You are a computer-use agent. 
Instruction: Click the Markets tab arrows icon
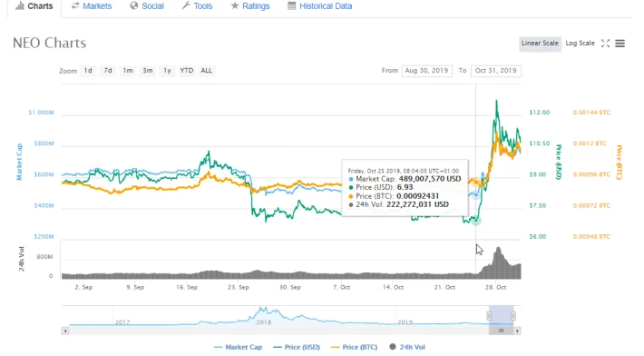pos(75,5)
